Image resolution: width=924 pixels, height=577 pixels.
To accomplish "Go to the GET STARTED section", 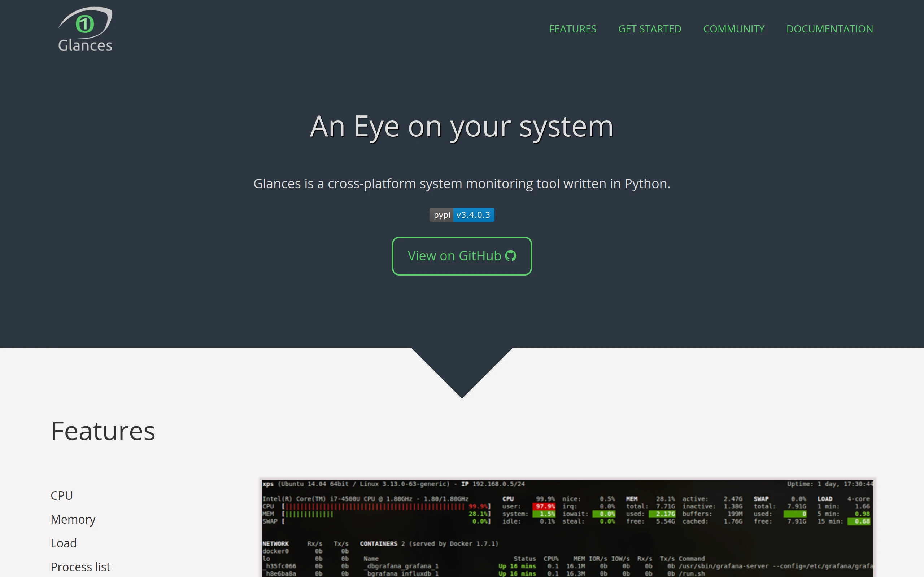I will (x=649, y=29).
